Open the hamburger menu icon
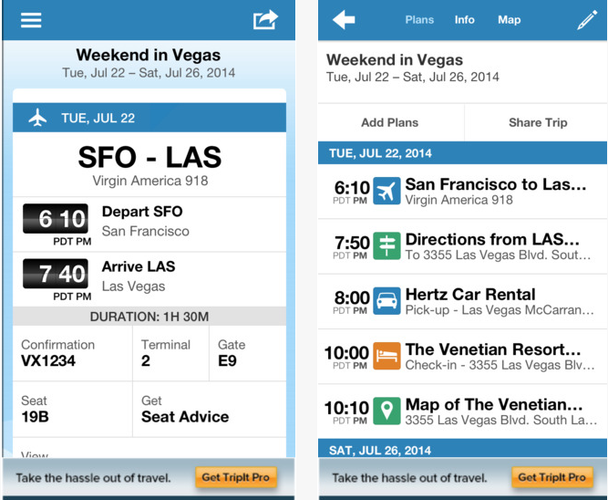The height and width of the screenshot is (500, 608). tap(31, 19)
